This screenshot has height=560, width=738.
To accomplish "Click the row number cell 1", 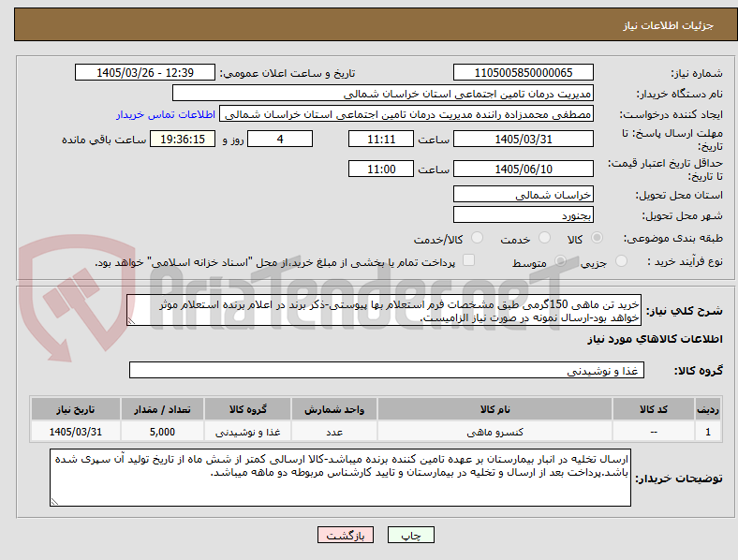I will point(708,432).
